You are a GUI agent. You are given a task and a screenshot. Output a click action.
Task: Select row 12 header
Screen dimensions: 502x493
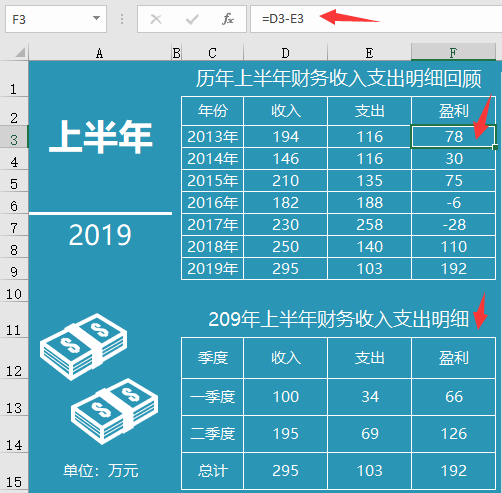pos(14,358)
